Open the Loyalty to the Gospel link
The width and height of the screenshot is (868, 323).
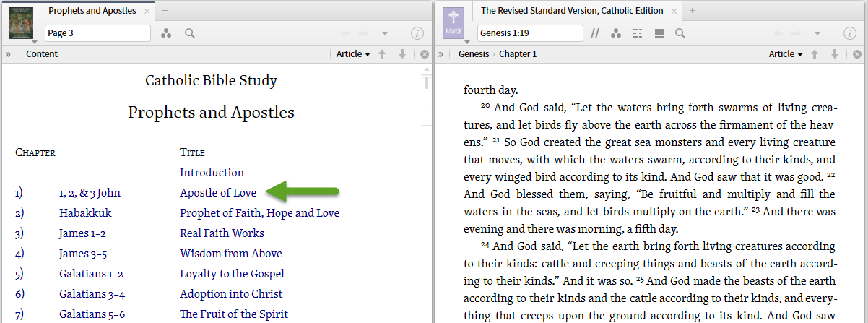pyautogui.click(x=232, y=274)
